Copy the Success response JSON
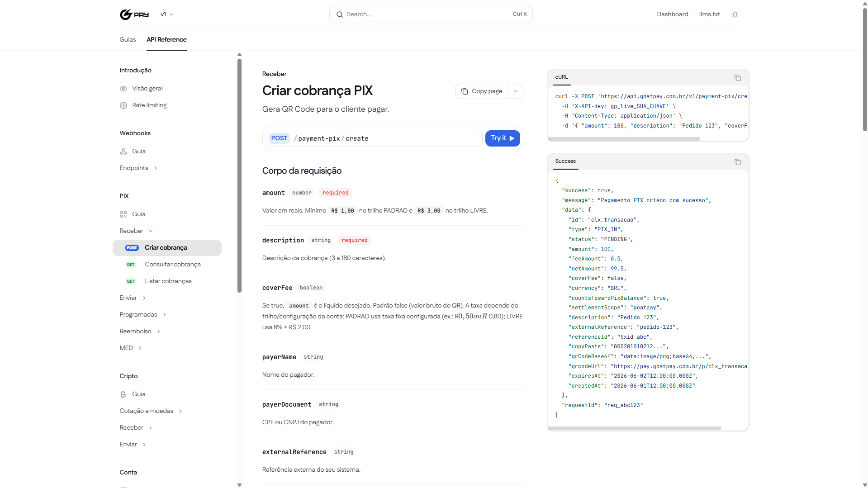868x488 pixels. pyautogui.click(x=738, y=162)
